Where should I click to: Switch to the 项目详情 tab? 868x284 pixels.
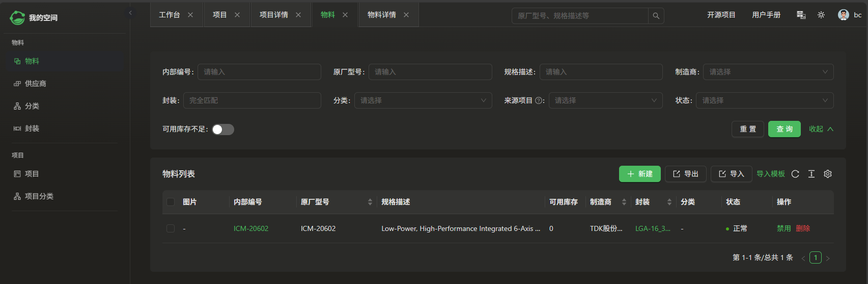(274, 15)
